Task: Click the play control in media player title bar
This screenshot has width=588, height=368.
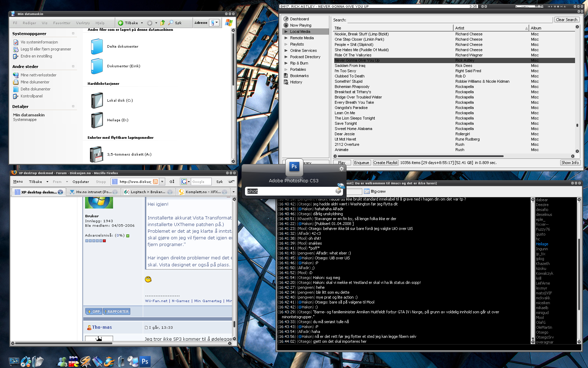Action: (552, 6)
